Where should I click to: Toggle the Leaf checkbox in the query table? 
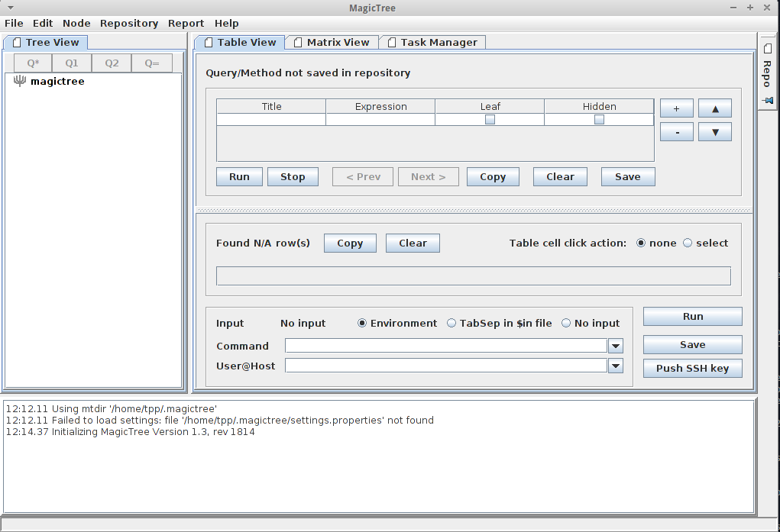490,119
